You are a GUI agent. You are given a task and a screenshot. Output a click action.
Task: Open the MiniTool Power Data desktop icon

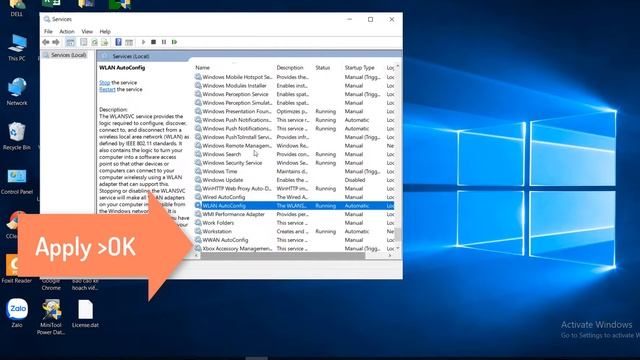(x=51, y=317)
